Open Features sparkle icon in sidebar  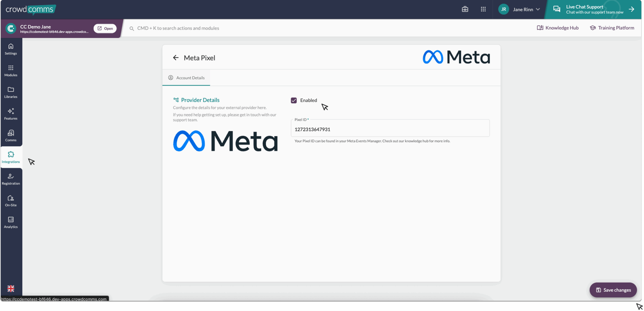pyautogui.click(x=11, y=114)
